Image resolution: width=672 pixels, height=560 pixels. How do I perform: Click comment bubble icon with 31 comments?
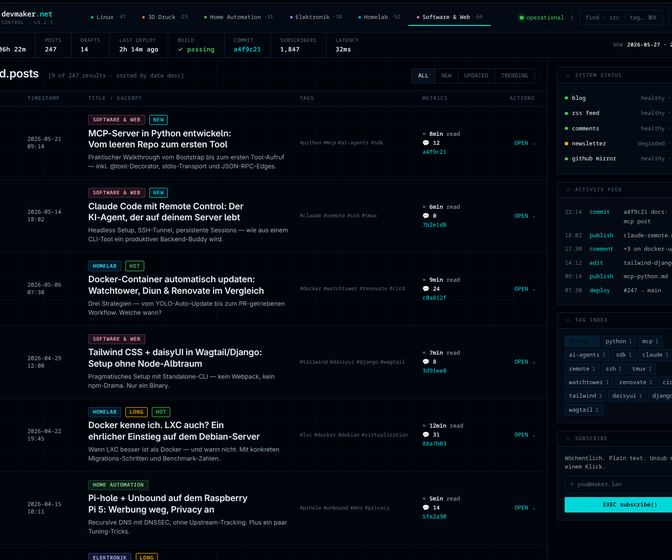[426, 434]
